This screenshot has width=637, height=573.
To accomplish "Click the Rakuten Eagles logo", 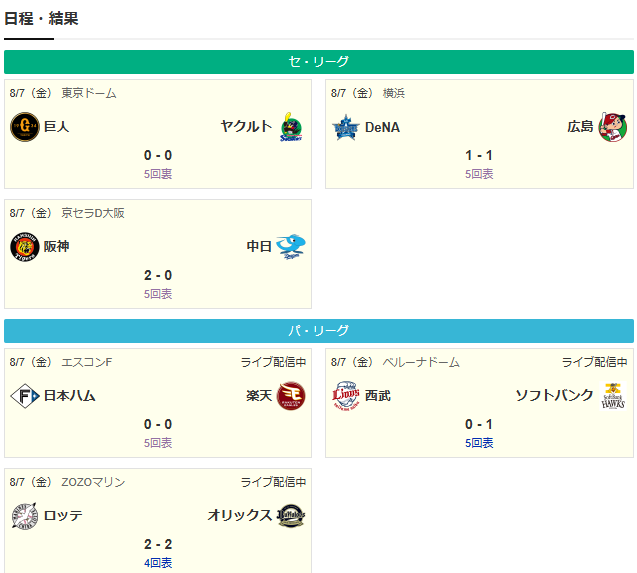I will pos(291,396).
